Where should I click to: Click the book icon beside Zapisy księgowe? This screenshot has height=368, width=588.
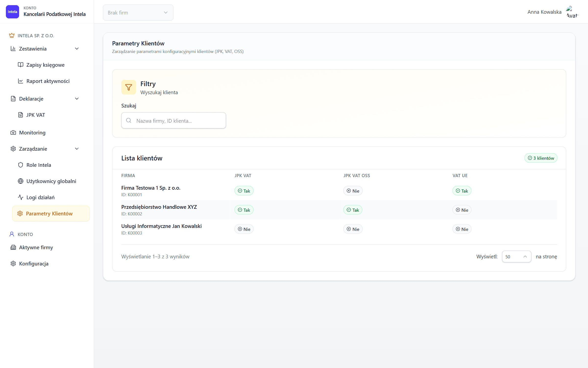click(21, 65)
